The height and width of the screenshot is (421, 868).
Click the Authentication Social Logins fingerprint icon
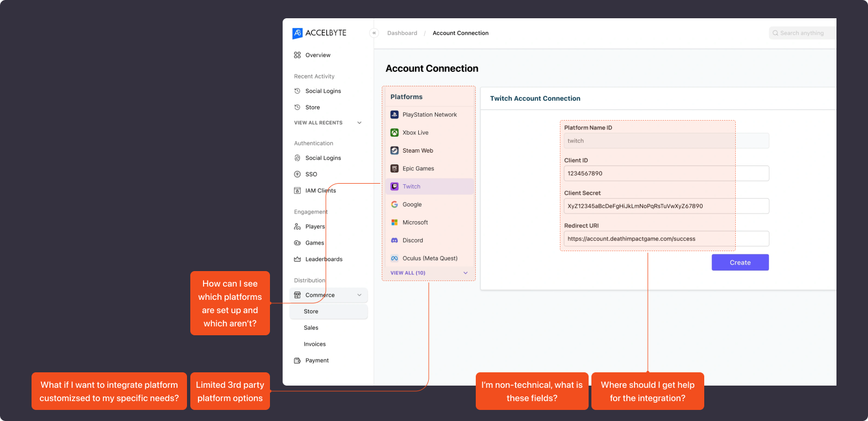click(x=298, y=158)
